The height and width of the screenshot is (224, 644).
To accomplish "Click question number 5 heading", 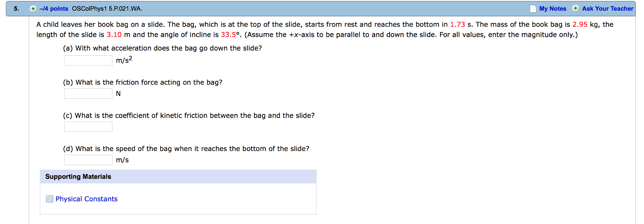I will click(15, 8).
